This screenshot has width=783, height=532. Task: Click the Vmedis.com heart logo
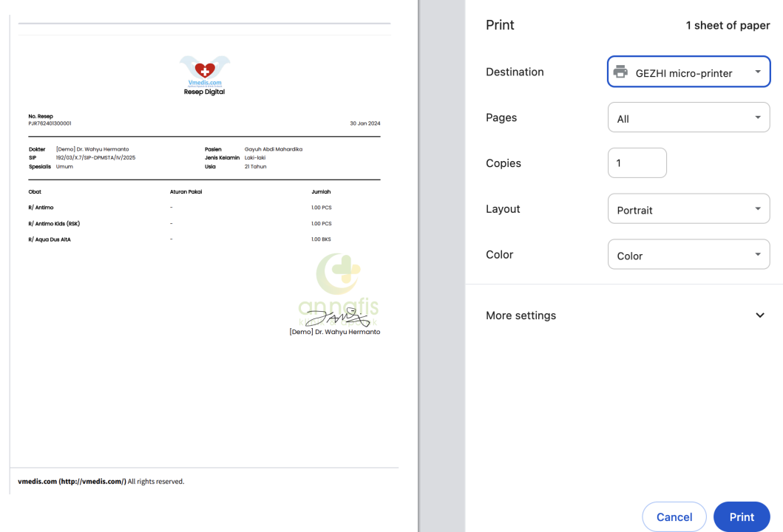pos(205,69)
